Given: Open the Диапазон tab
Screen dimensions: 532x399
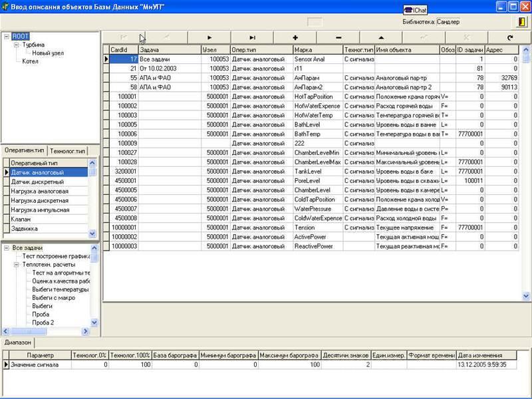Looking at the screenshot, I should coord(18,342).
